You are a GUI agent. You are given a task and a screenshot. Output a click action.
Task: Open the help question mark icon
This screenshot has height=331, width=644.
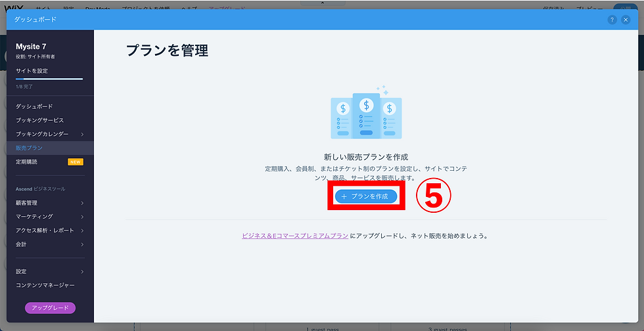[x=612, y=20]
